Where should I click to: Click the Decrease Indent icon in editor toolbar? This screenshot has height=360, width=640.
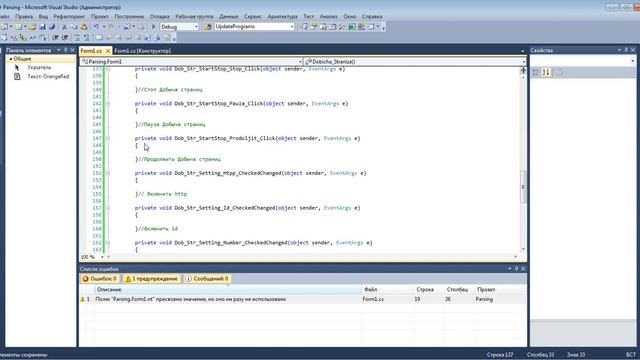pos(55,38)
